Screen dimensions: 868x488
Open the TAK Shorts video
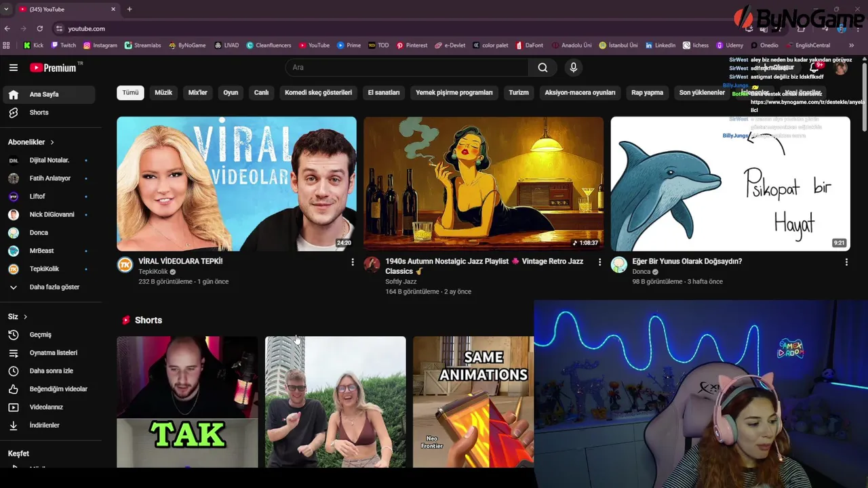(187, 402)
